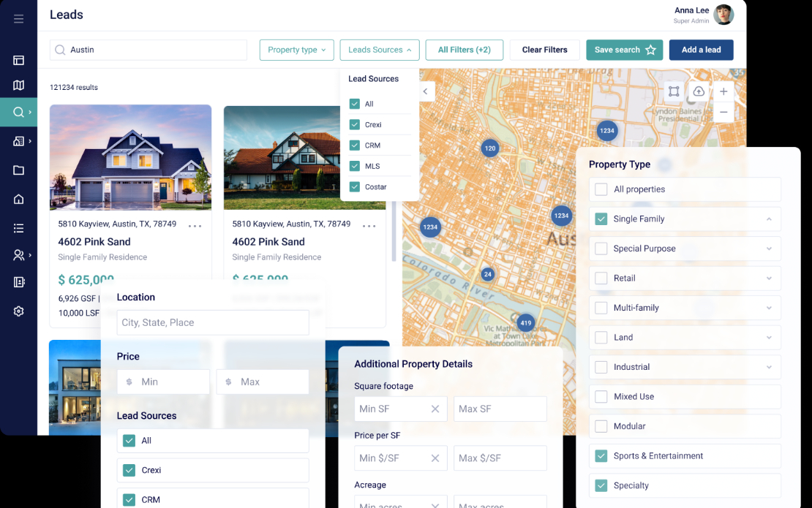
Task: Collapse the Single Family chevron
Action: 769,219
